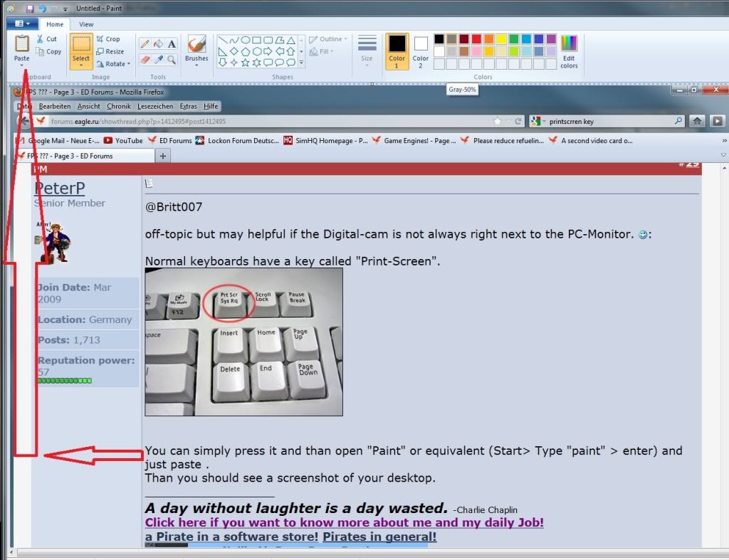Select the Brushes tool in Paint
This screenshot has height=560, width=729.
pyautogui.click(x=195, y=48)
